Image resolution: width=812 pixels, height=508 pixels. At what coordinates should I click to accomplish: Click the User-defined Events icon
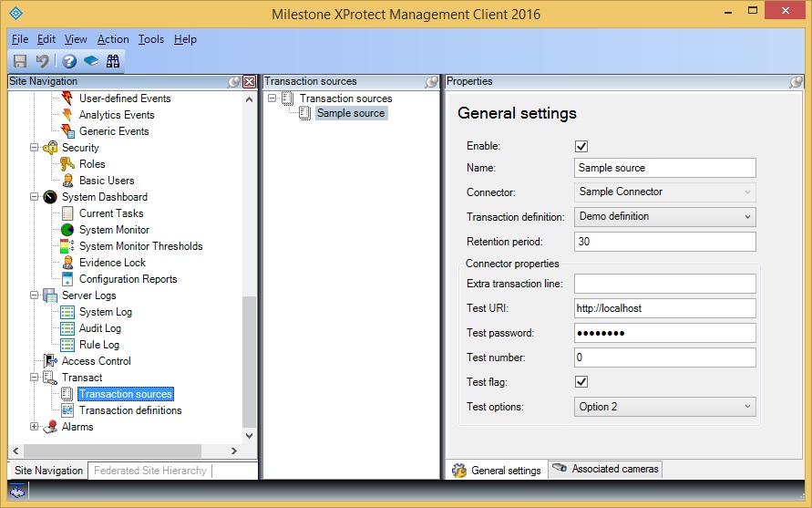point(67,98)
